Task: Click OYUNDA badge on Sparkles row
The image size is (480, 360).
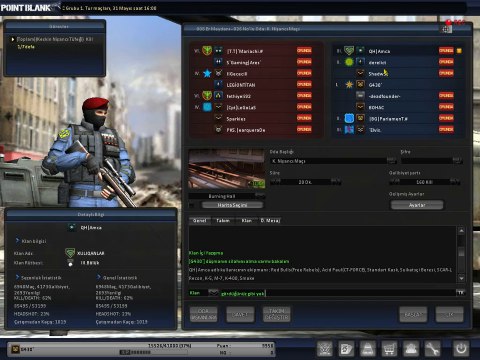Action: (x=304, y=118)
